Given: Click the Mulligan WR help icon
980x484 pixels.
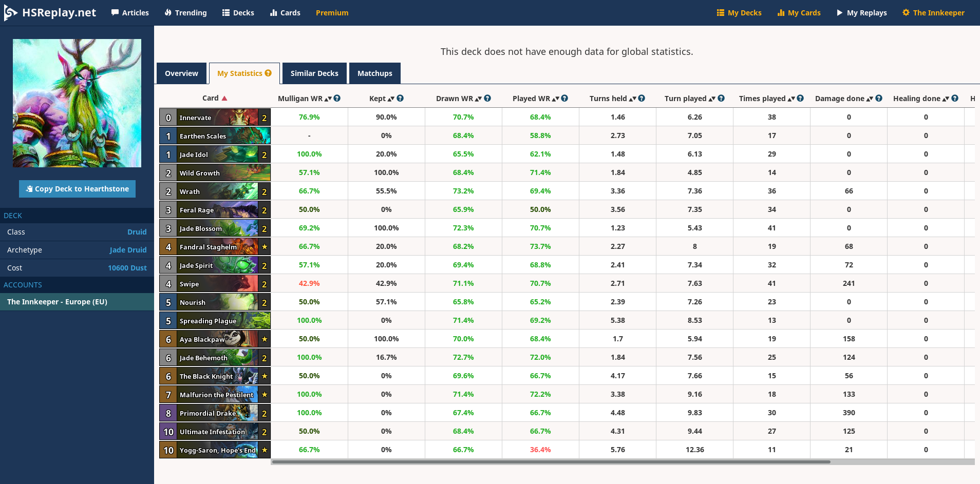Looking at the screenshot, I should (x=337, y=98).
